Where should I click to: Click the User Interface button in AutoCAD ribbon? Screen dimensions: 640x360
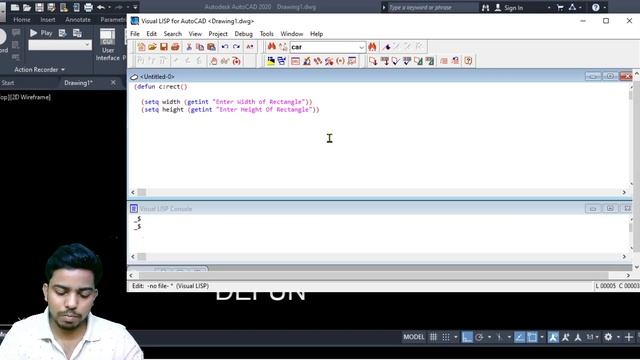(x=108, y=45)
